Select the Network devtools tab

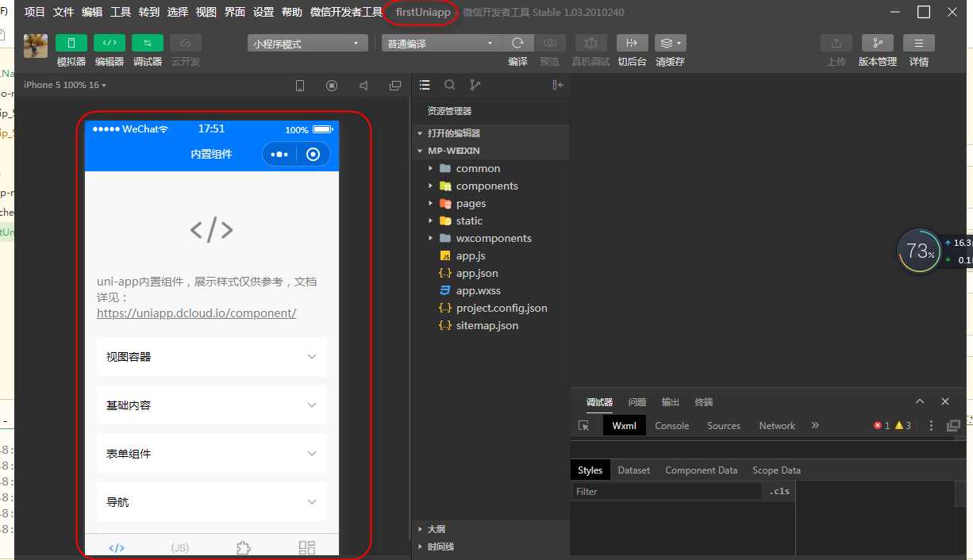[x=777, y=426]
